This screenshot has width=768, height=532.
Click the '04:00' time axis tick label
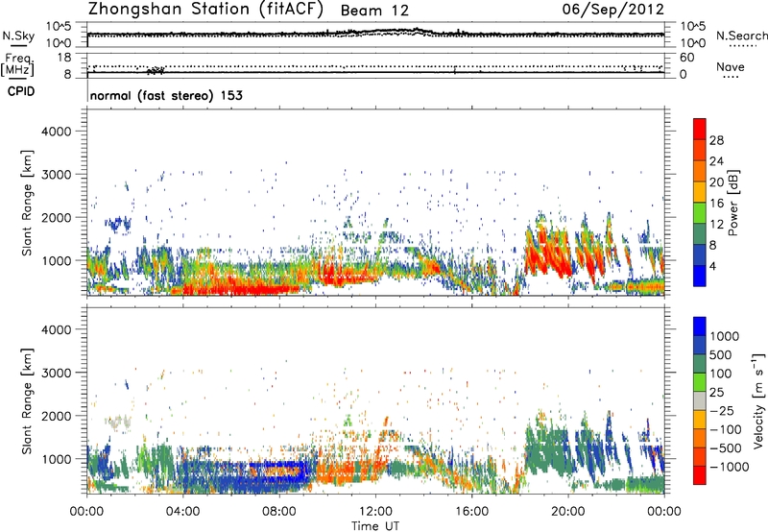tap(183, 512)
